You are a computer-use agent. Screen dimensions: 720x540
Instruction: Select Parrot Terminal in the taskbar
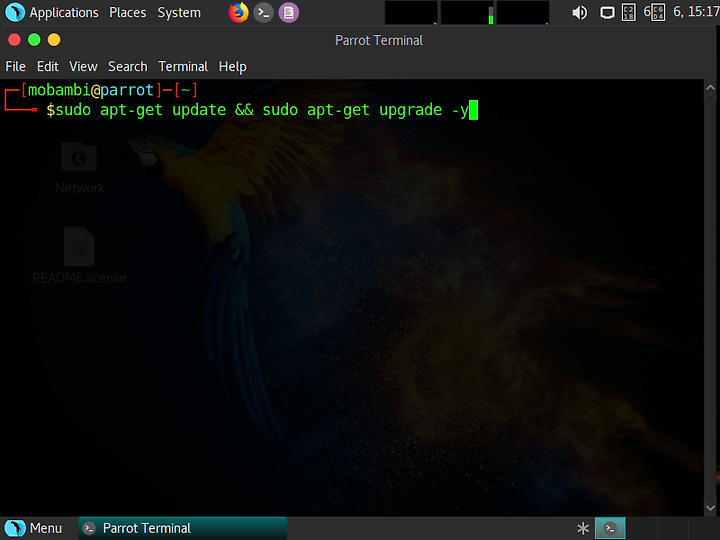click(x=183, y=528)
